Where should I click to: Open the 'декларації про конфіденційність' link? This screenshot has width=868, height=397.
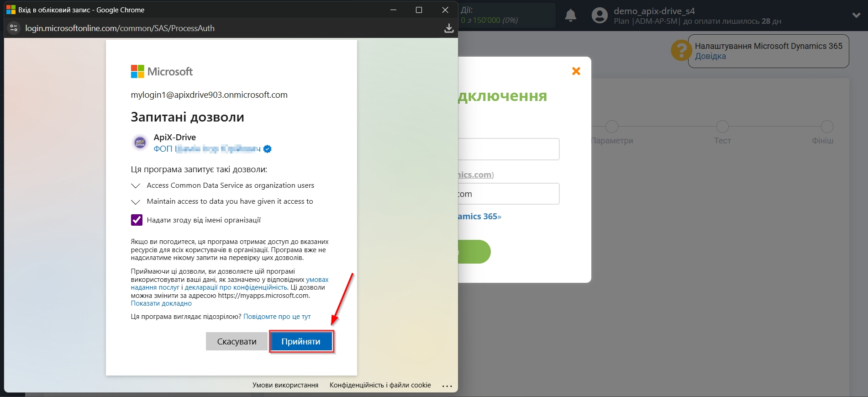point(236,287)
